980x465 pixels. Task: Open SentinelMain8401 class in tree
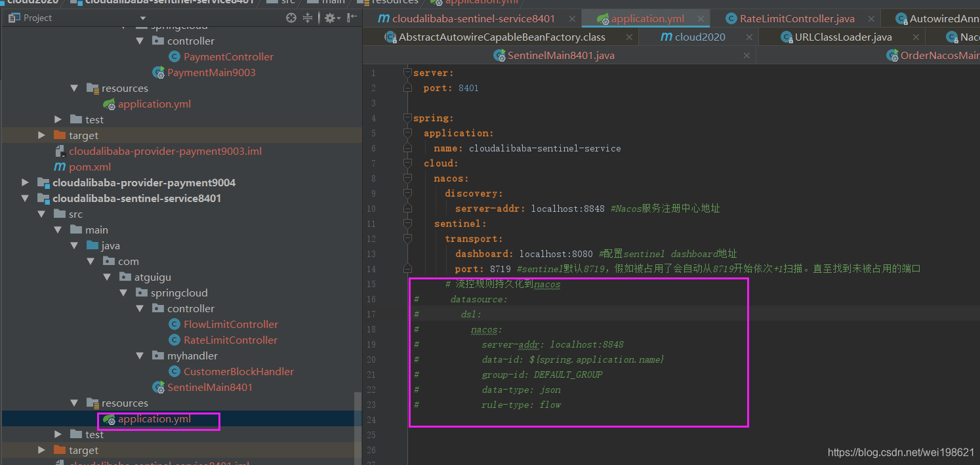point(210,387)
